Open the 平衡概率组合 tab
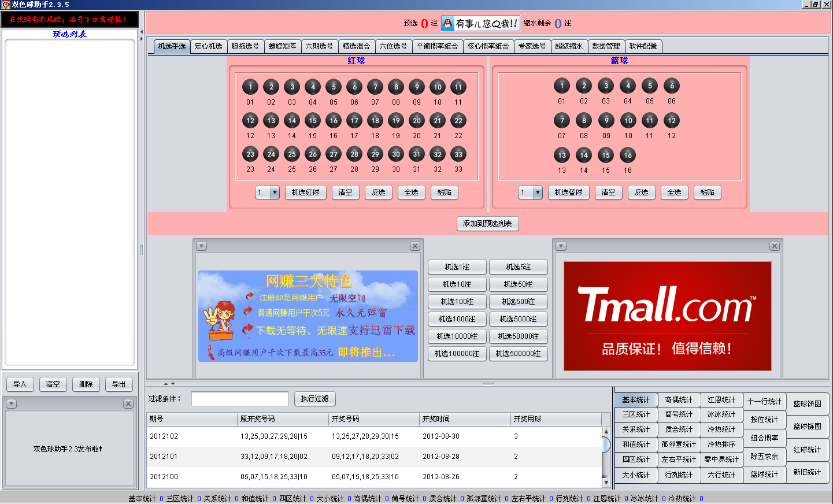 click(438, 46)
